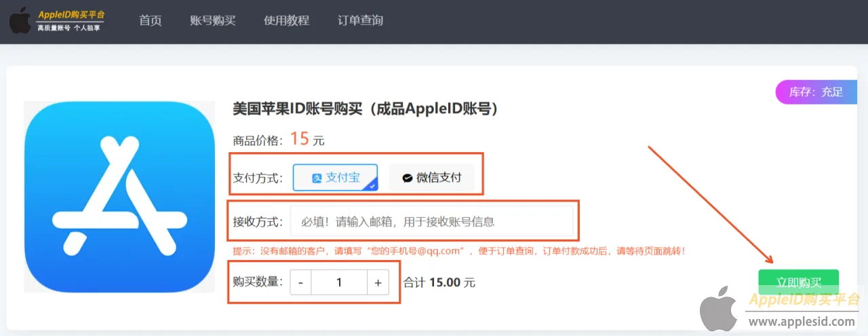Image resolution: width=868 pixels, height=336 pixels.
Task: Click the 购买数量 label
Action: [258, 282]
